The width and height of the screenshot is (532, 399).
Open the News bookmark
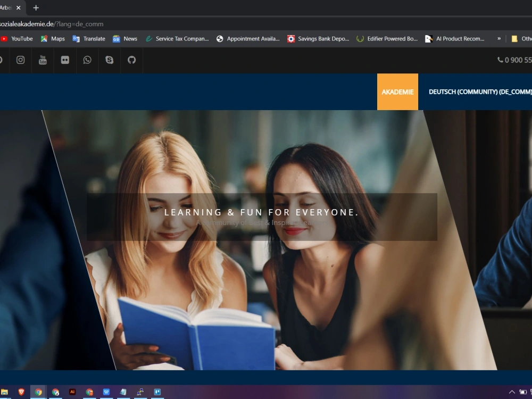tap(125, 39)
